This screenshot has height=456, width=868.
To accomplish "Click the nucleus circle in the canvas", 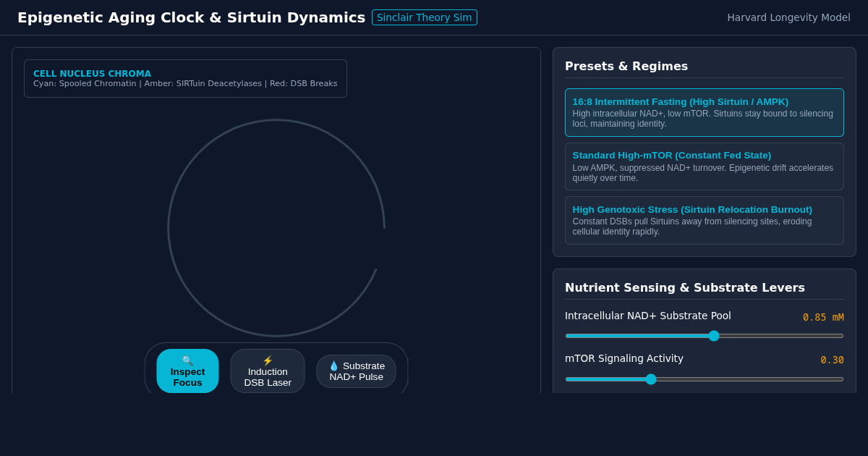I will [276, 228].
